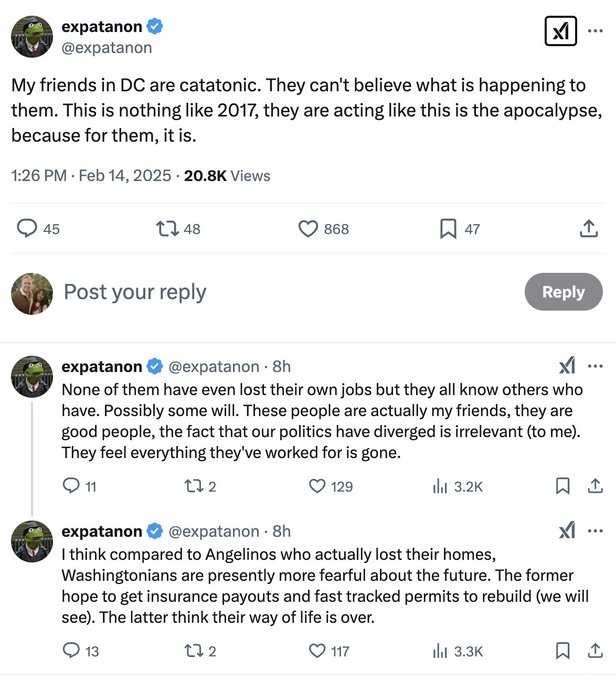Bookmark the main post with 47 bookmarks
This screenshot has width=616, height=680.
click(448, 229)
